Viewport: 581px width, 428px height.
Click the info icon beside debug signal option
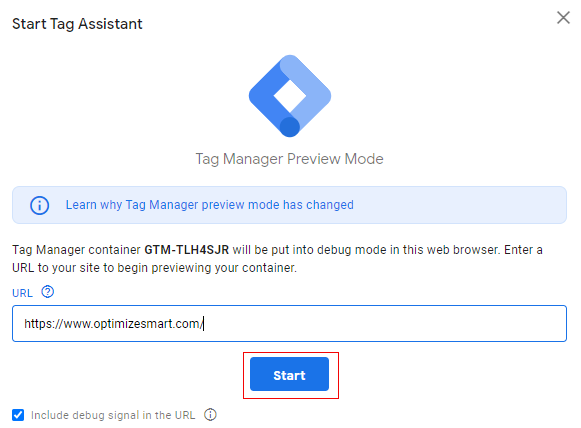tap(210, 415)
